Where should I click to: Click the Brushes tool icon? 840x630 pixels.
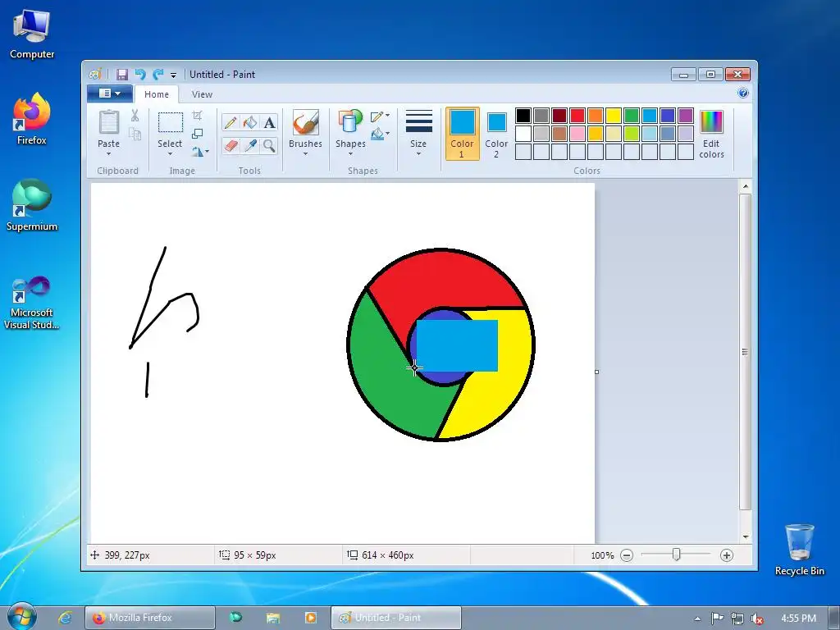tap(305, 123)
